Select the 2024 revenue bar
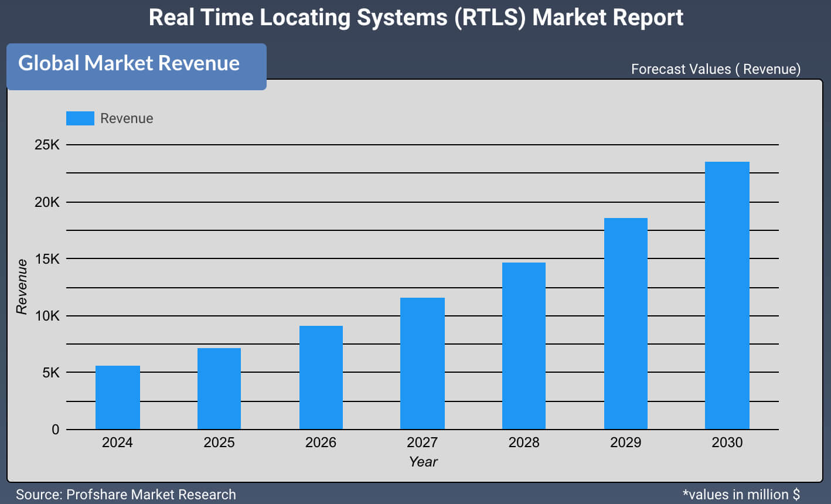The height and width of the screenshot is (504, 831). (118, 397)
